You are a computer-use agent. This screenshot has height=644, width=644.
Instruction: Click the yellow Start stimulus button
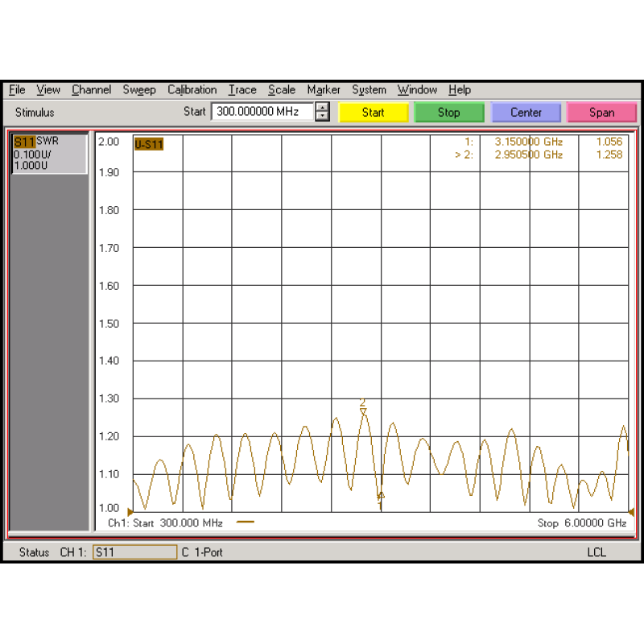tap(373, 113)
